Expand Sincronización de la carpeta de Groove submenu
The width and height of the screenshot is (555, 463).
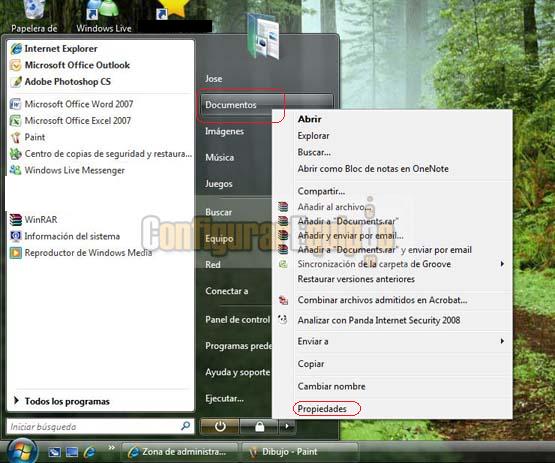(502, 264)
